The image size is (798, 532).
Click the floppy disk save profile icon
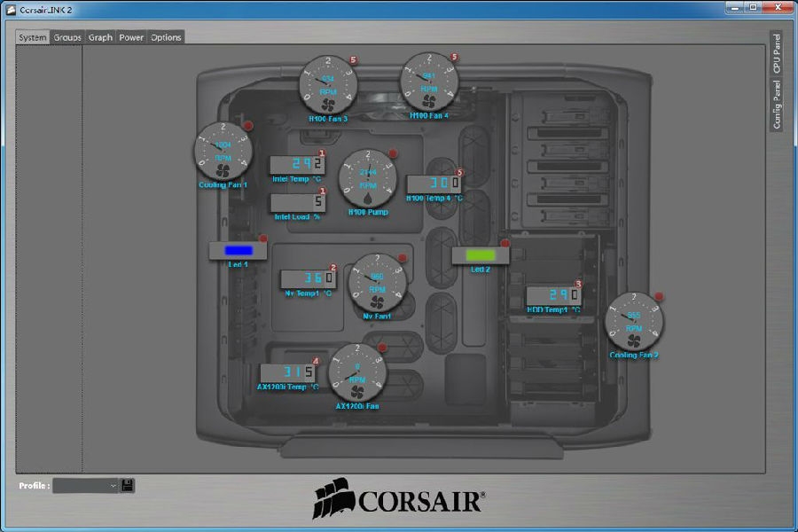129,487
